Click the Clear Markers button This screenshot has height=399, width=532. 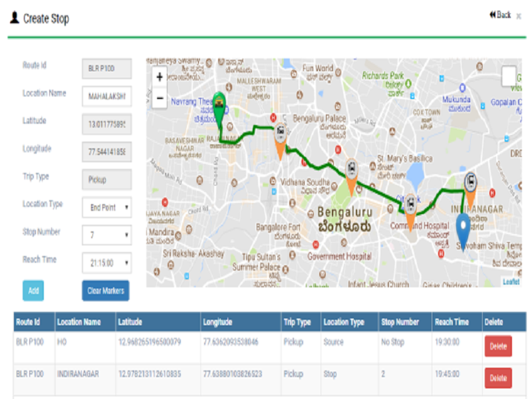106,291
